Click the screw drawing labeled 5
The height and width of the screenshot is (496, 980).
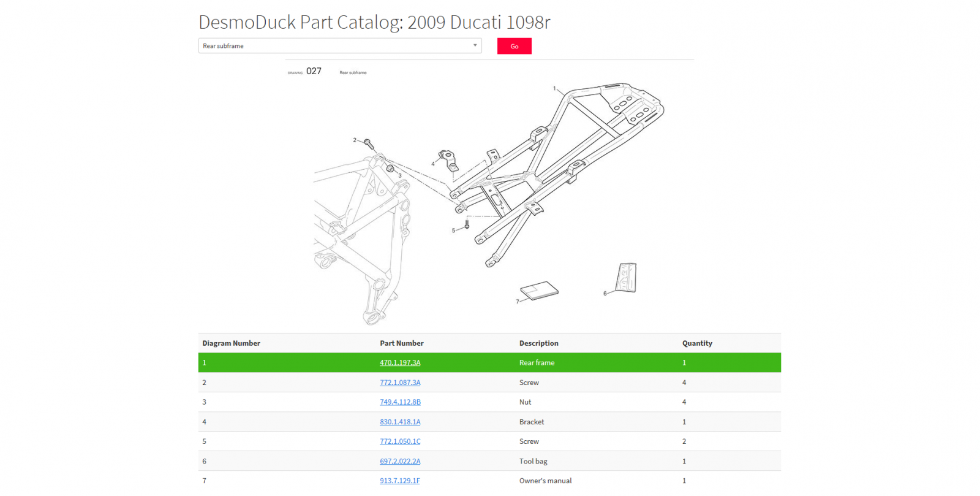(467, 224)
